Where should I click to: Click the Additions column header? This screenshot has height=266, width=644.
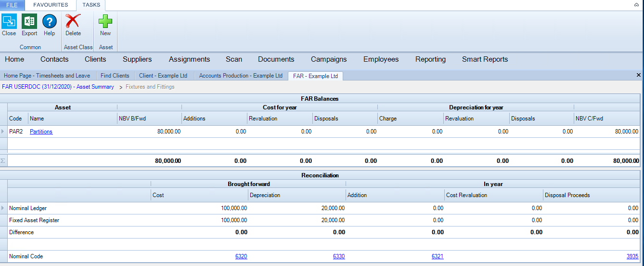coord(215,118)
